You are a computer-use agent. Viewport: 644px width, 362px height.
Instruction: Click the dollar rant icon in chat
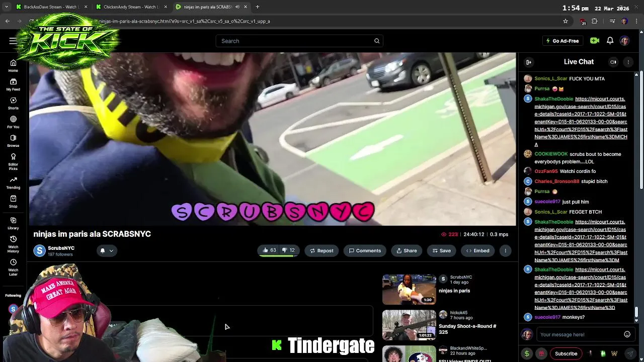pos(527,353)
